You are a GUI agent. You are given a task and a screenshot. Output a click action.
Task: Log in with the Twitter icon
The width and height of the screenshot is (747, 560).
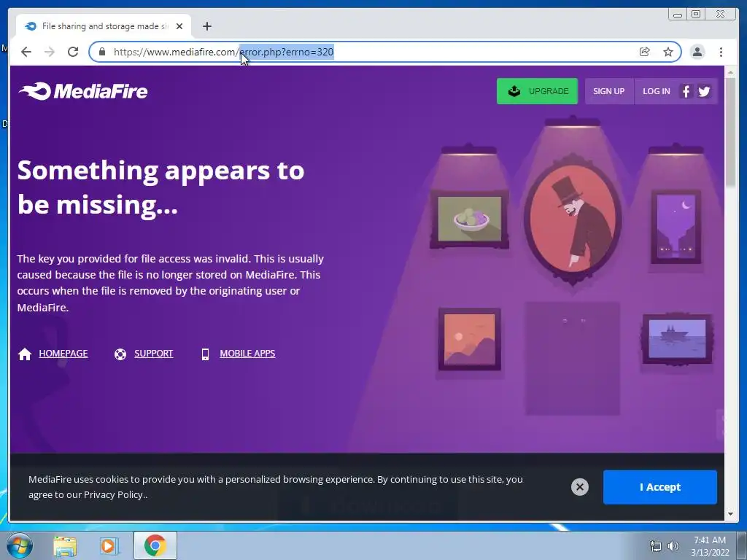tap(704, 91)
